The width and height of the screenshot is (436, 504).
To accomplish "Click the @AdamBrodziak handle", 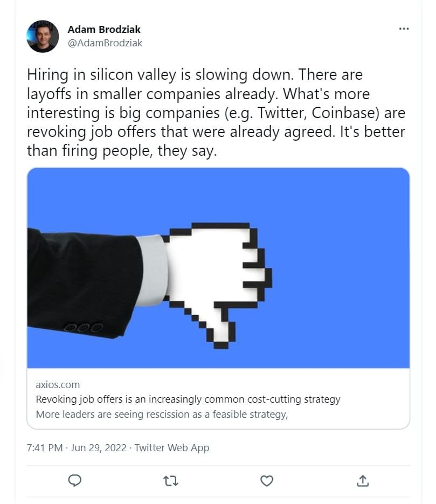I will tap(104, 43).
